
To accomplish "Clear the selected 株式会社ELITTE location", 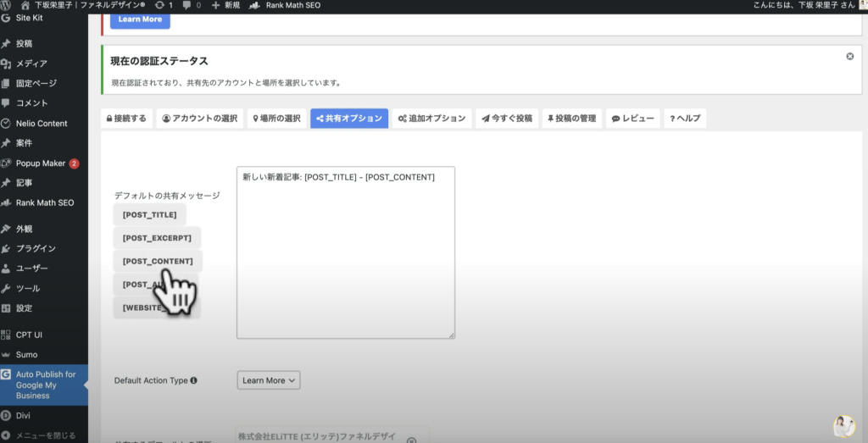I will (x=411, y=440).
